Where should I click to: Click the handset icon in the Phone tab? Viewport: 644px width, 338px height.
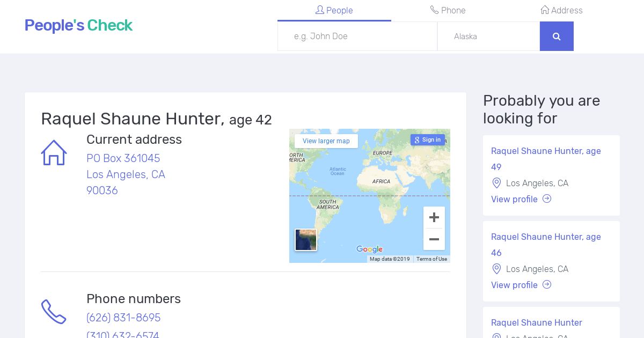pos(434,10)
